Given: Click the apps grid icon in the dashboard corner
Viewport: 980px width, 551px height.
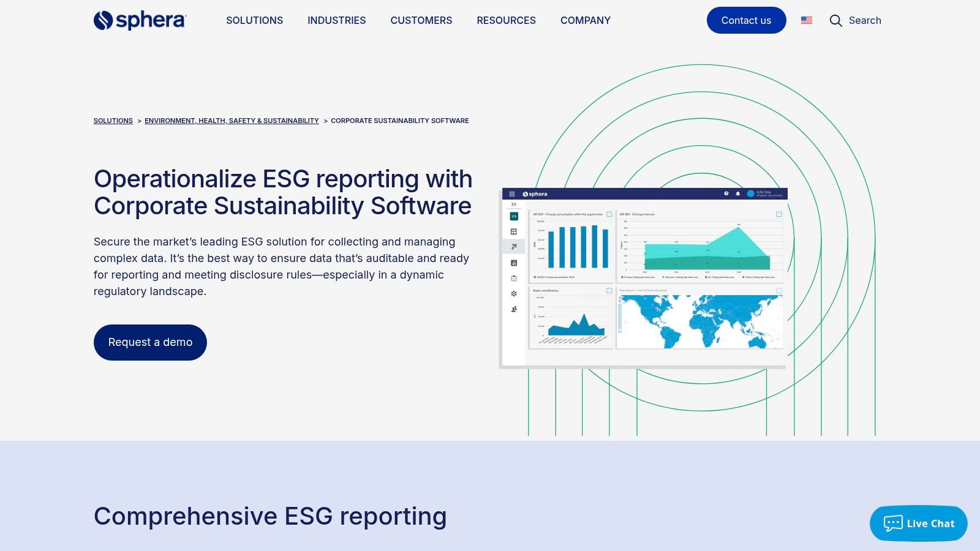Looking at the screenshot, I should tap(512, 194).
